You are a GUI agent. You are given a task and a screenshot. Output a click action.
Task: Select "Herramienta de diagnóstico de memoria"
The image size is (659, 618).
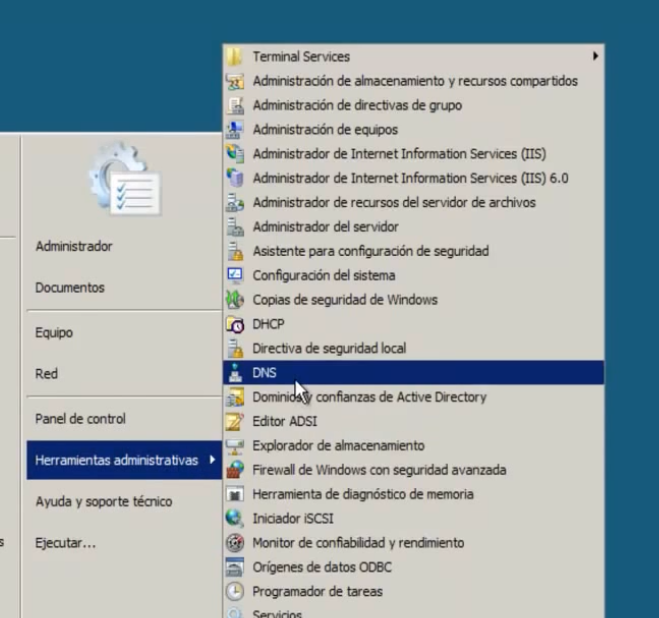[x=363, y=494]
